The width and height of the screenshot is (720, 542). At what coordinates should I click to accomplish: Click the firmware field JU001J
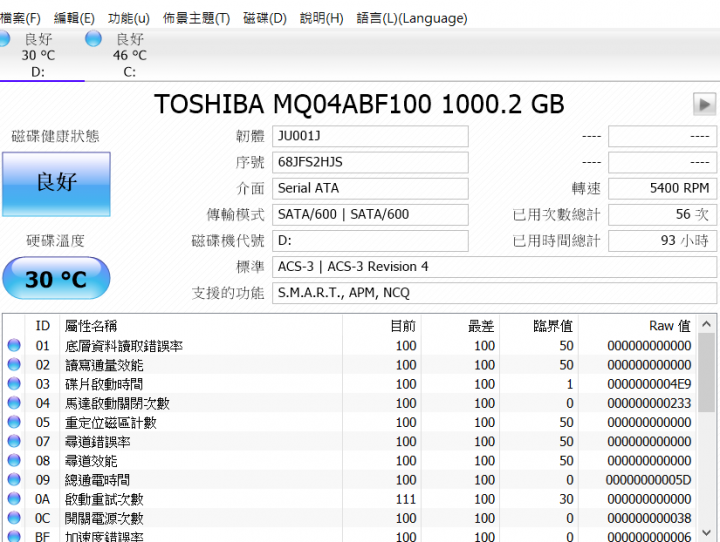coord(370,136)
